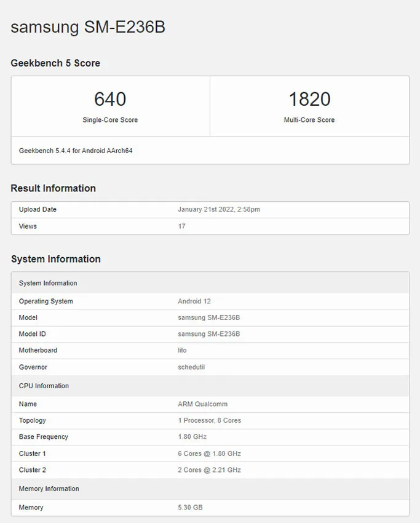Click the large 'System Information' section heading

pyautogui.click(x=56, y=259)
